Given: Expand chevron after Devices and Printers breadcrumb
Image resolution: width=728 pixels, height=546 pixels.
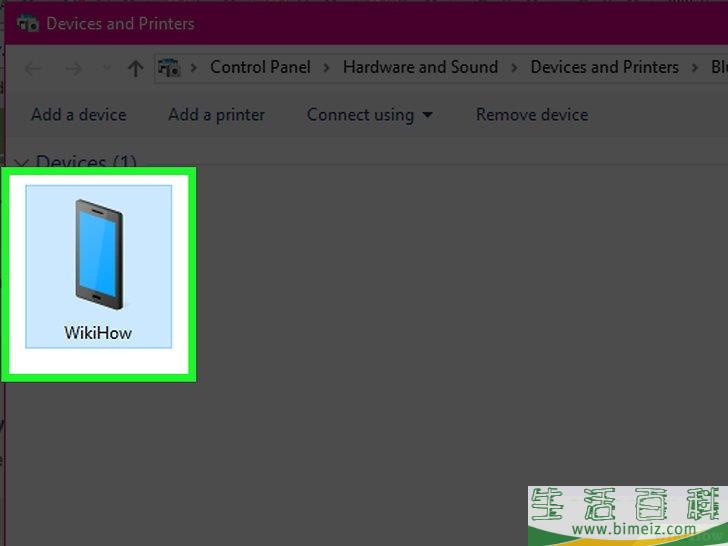Looking at the screenshot, I should coord(695,68).
